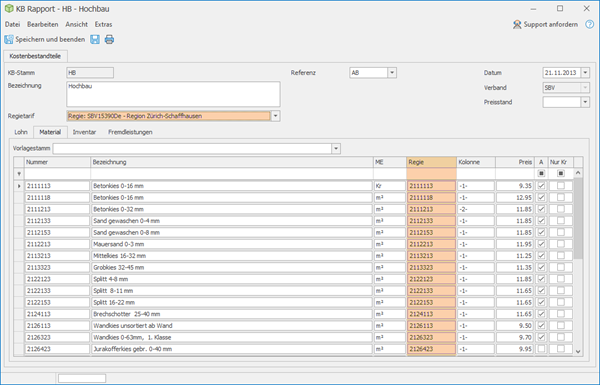Click the save disk icon in toolbar
The height and width of the screenshot is (385, 600).
(95, 39)
